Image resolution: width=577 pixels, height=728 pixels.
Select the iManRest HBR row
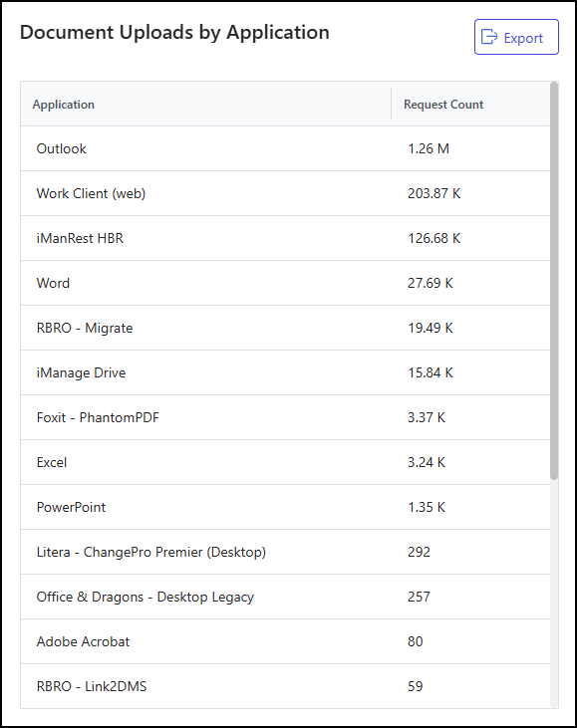[285, 238]
